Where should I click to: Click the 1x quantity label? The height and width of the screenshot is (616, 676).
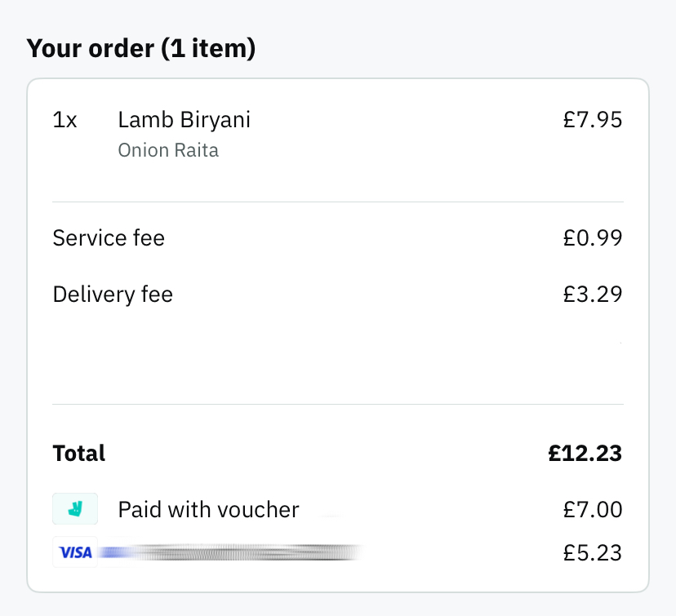[64, 120]
